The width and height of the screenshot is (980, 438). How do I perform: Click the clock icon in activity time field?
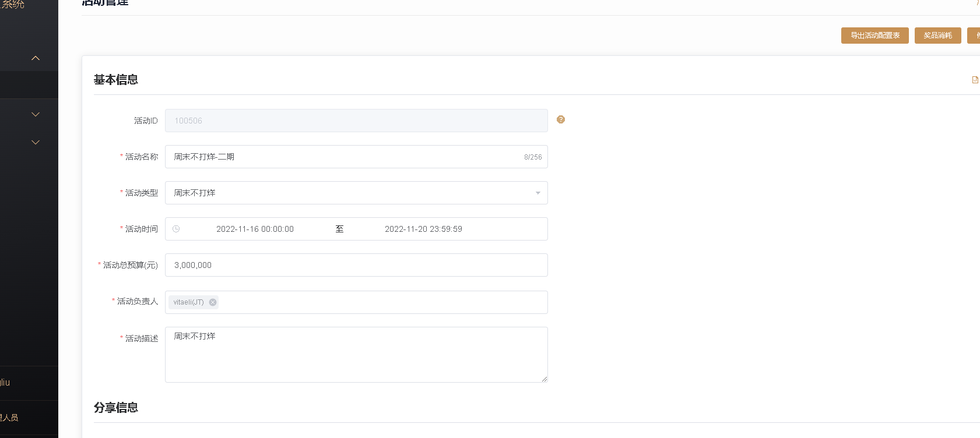pyautogui.click(x=176, y=229)
